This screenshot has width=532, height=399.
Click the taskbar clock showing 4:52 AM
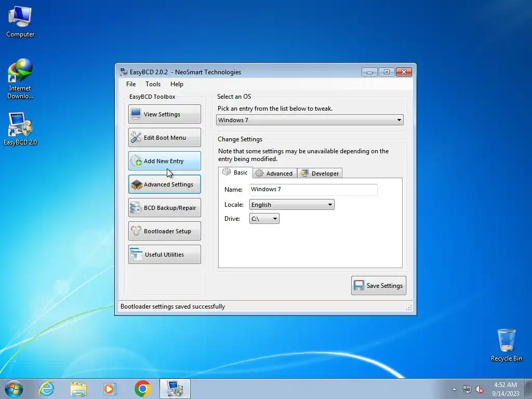[506, 389]
